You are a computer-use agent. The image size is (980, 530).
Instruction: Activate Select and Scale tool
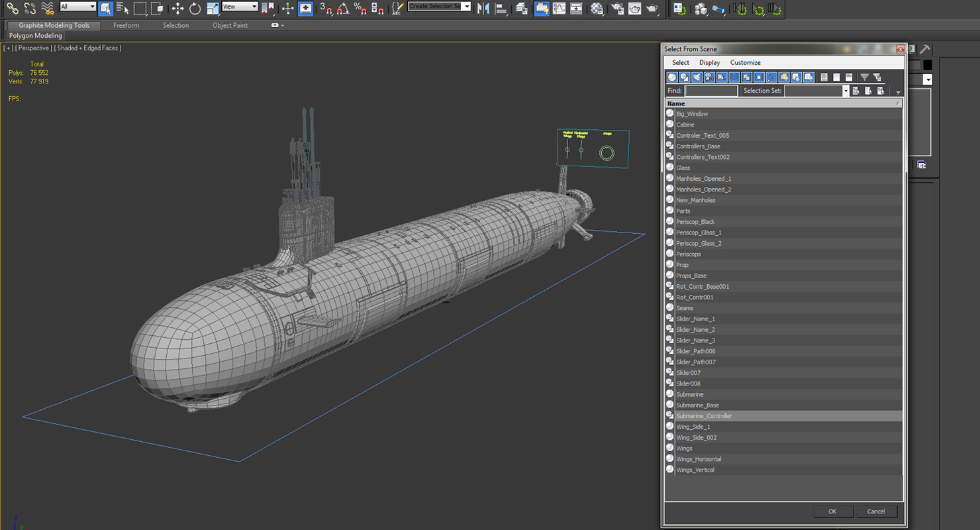(213, 9)
